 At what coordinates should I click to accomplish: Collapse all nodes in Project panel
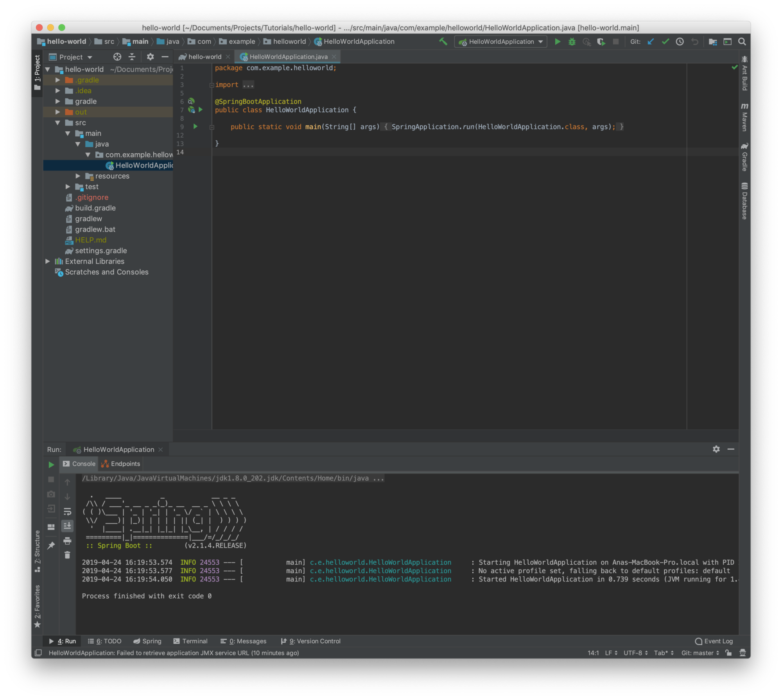(132, 57)
